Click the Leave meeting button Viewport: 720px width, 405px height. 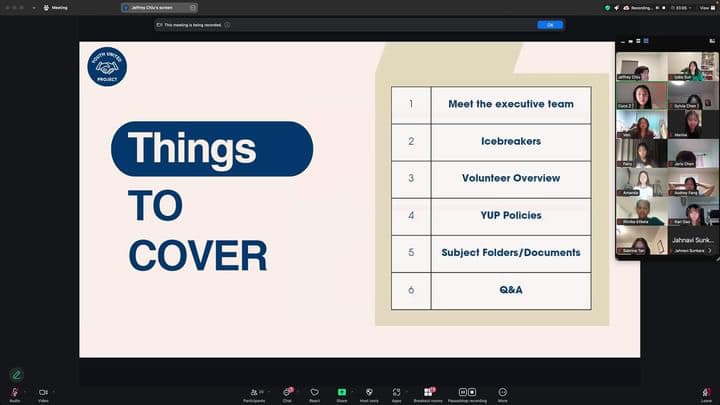click(706, 392)
